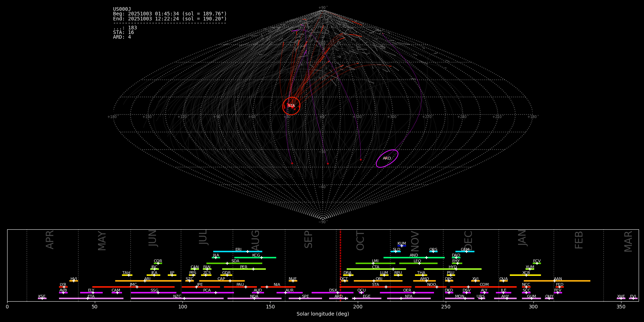The width and height of the screenshot is (644, 322).
Task: Select the ETA shower label
Action: click(x=91, y=297)
